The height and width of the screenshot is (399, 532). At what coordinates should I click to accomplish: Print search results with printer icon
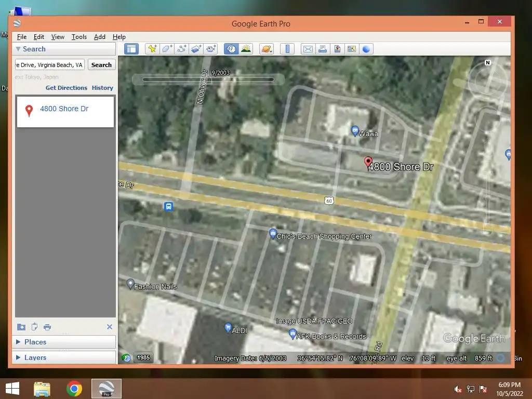(x=47, y=327)
